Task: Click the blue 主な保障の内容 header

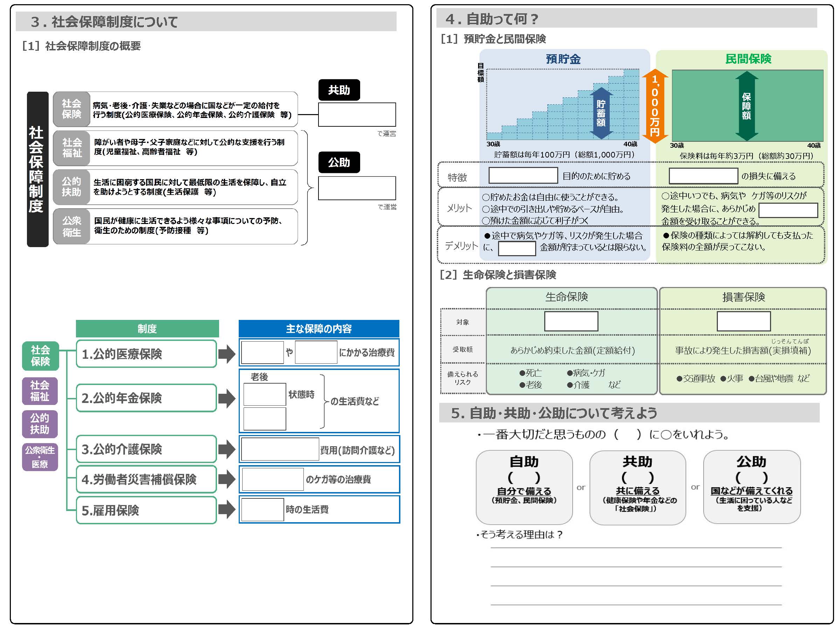Action: tap(319, 329)
